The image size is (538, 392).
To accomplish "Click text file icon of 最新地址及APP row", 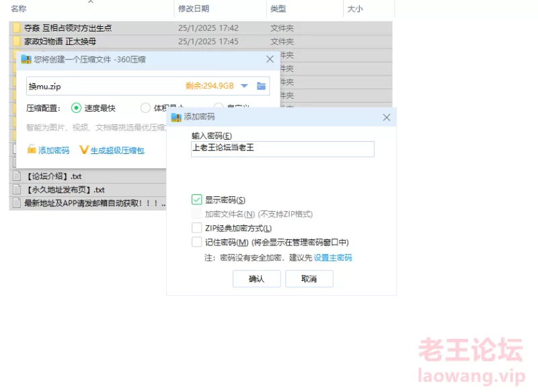I will [16, 203].
